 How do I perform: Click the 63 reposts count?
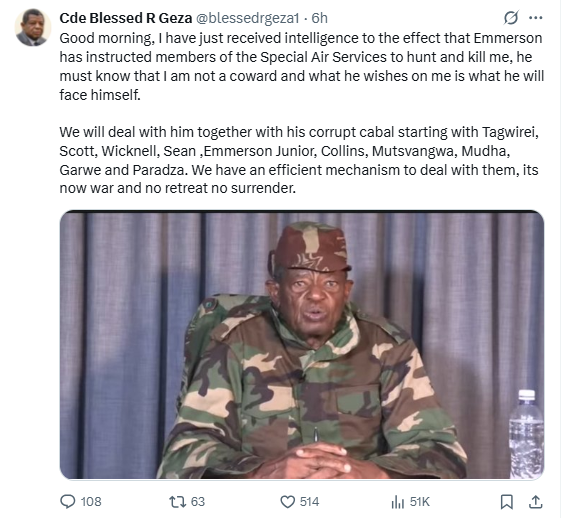pyautogui.click(x=197, y=502)
